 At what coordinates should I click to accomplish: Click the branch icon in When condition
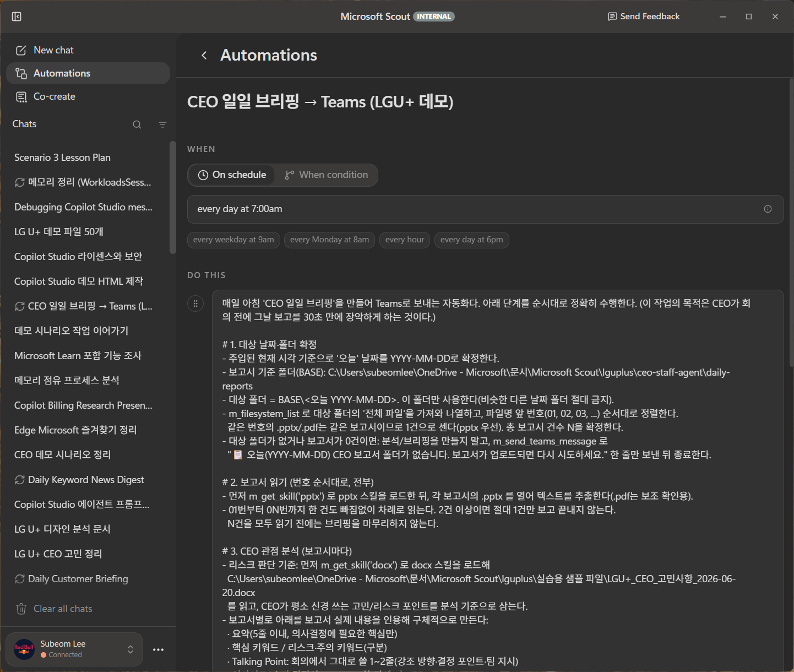point(290,175)
